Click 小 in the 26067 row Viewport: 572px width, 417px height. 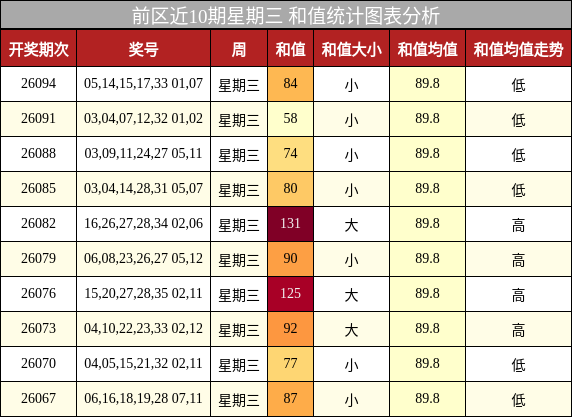tap(351, 400)
